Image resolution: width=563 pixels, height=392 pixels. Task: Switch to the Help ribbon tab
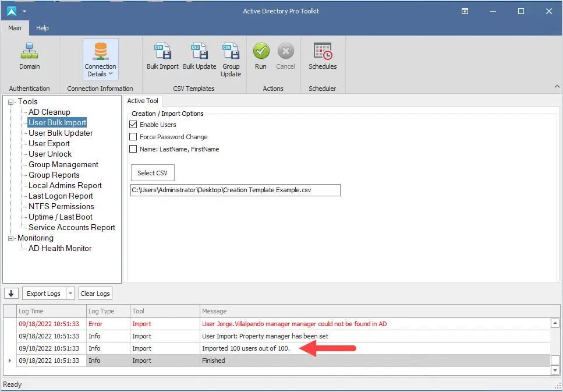(43, 28)
